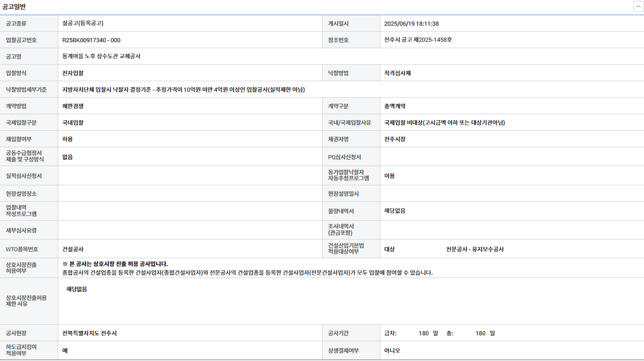Collapse the 공고일반 section with chevron
The image size is (644, 361).
(x=638, y=6)
